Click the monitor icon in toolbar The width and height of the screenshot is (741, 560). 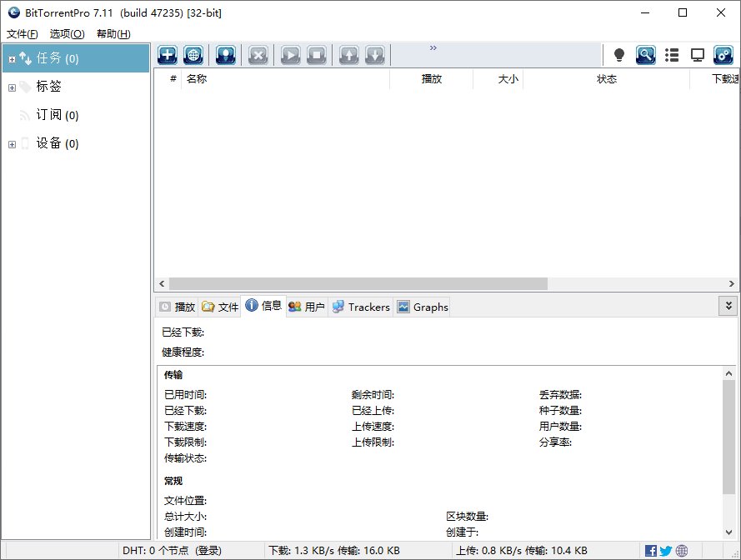[697, 55]
